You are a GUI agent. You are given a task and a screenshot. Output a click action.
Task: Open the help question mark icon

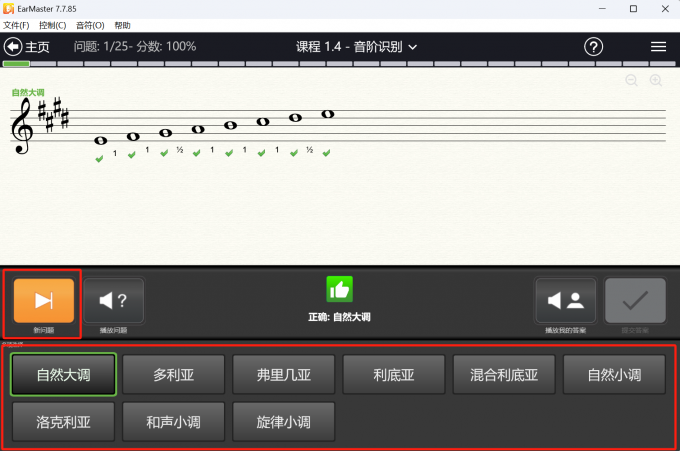pos(593,47)
